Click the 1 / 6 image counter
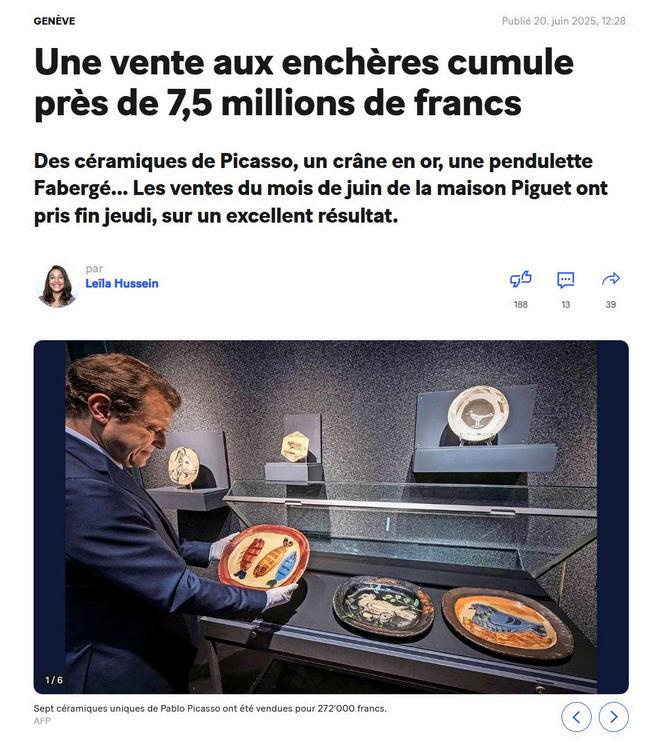This screenshot has height=744, width=654. [x=54, y=680]
